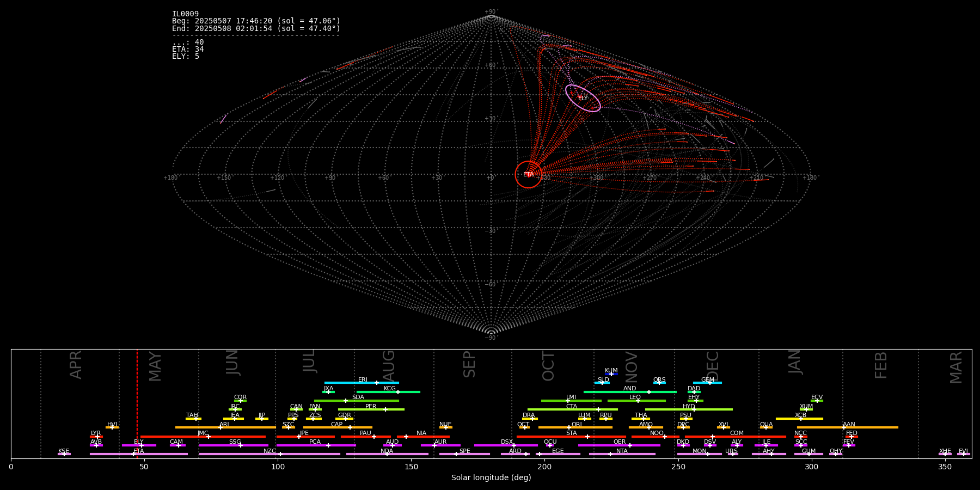Screen dimensions: 980x490
Task: Click the HYD shower bar
Action: pos(689,409)
